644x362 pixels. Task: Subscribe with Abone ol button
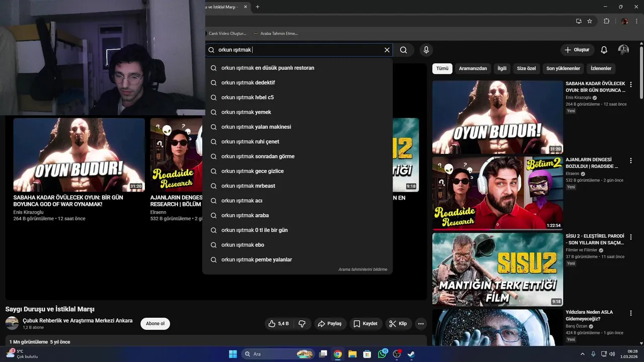tap(155, 324)
